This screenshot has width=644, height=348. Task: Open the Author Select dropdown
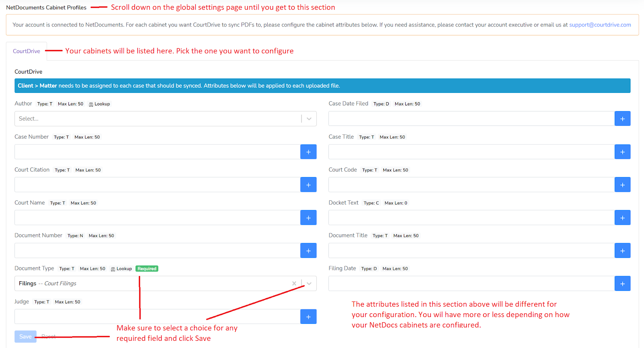[x=165, y=119]
